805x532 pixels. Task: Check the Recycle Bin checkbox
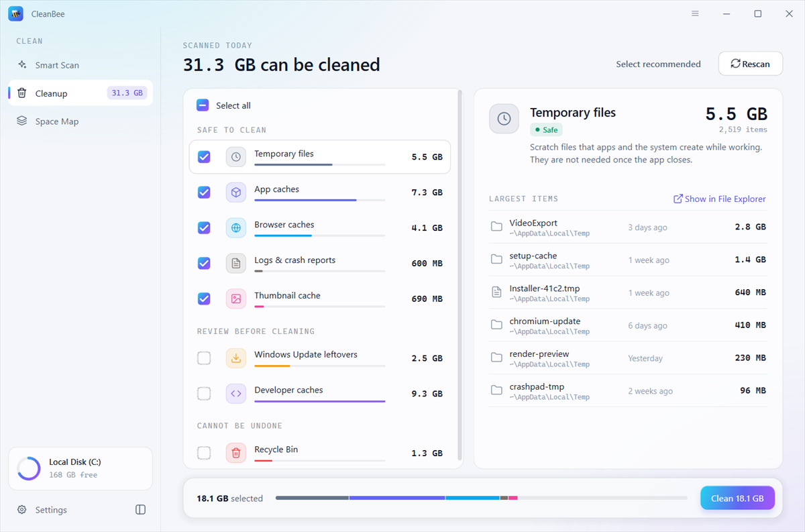[x=204, y=453]
